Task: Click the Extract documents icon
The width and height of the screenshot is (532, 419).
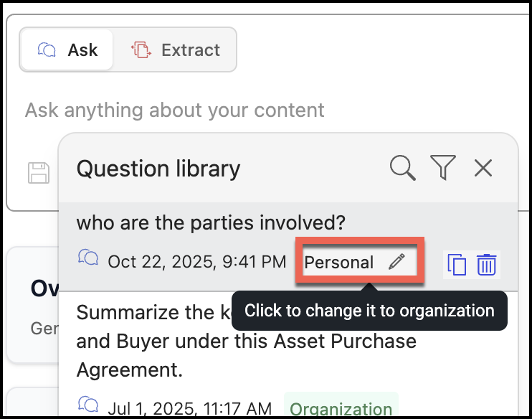Action: click(141, 50)
